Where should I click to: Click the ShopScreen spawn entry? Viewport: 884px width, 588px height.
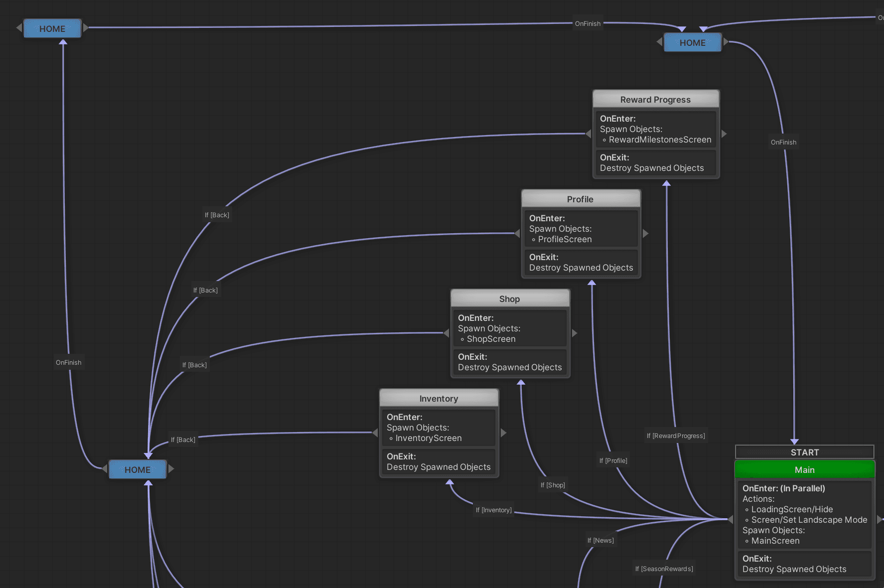pos(488,339)
